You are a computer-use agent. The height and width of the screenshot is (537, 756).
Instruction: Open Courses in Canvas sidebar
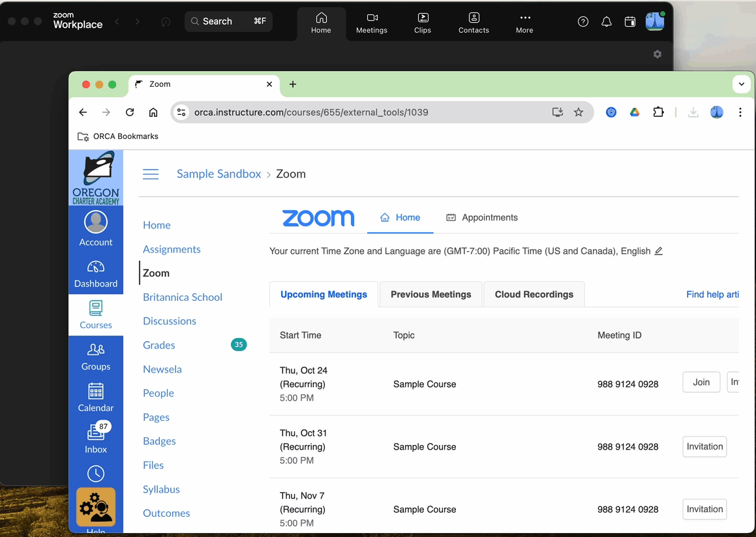click(96, 315)
